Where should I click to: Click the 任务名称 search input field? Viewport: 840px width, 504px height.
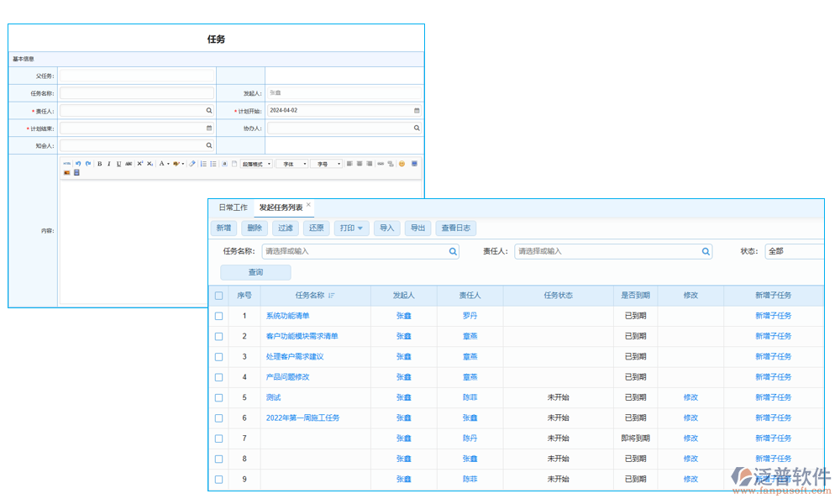[x=353, y=251]
